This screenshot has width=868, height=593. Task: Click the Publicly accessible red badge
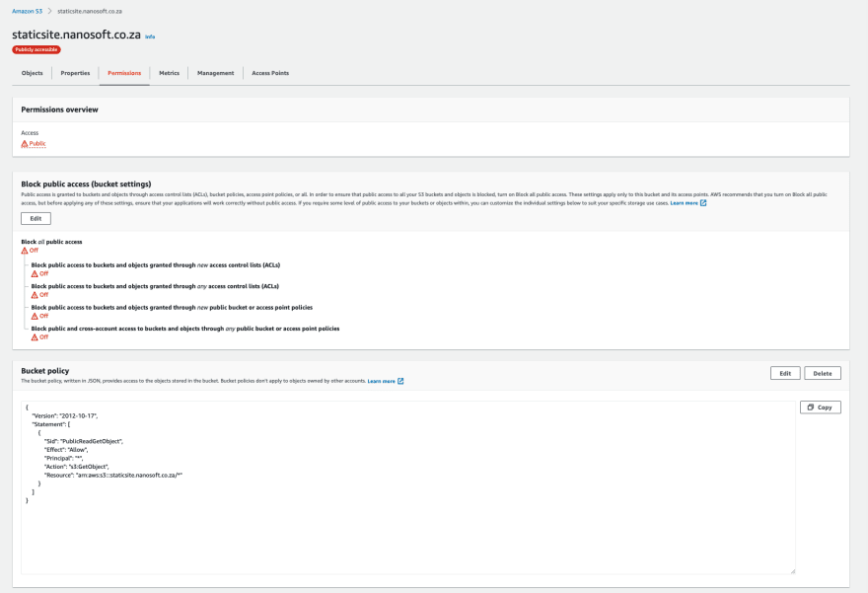tap(36, 49)
